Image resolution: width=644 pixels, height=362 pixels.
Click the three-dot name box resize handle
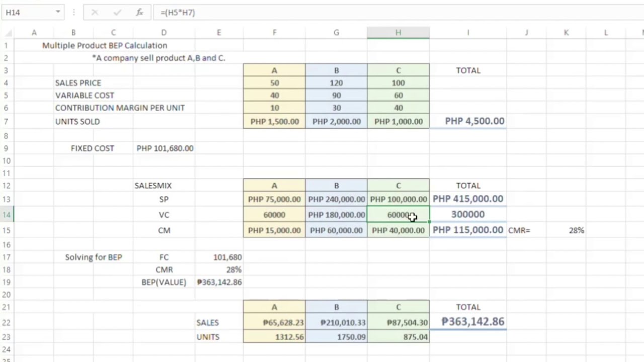click(x=73, y=13)
